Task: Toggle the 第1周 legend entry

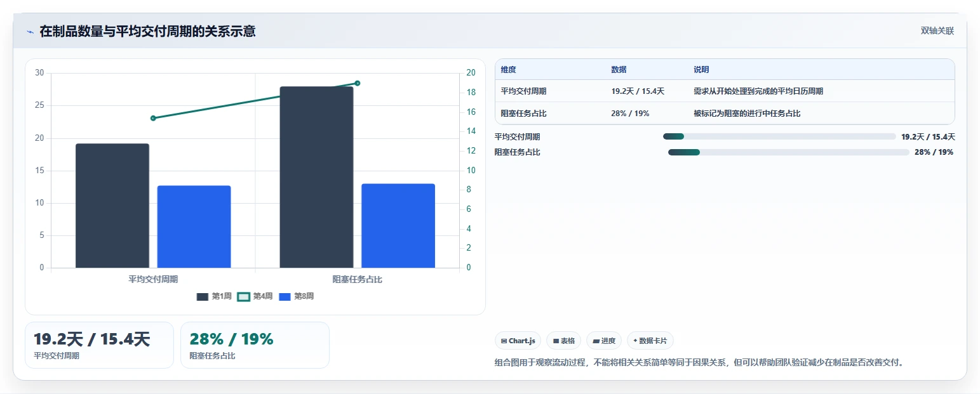Action: pyautogui.click(x=215, y=296)
